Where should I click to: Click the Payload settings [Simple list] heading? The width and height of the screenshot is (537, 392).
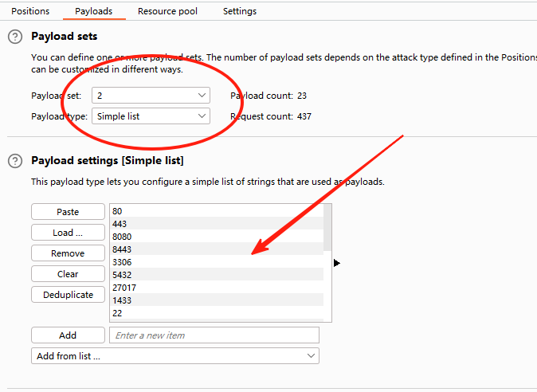[108, 161]
